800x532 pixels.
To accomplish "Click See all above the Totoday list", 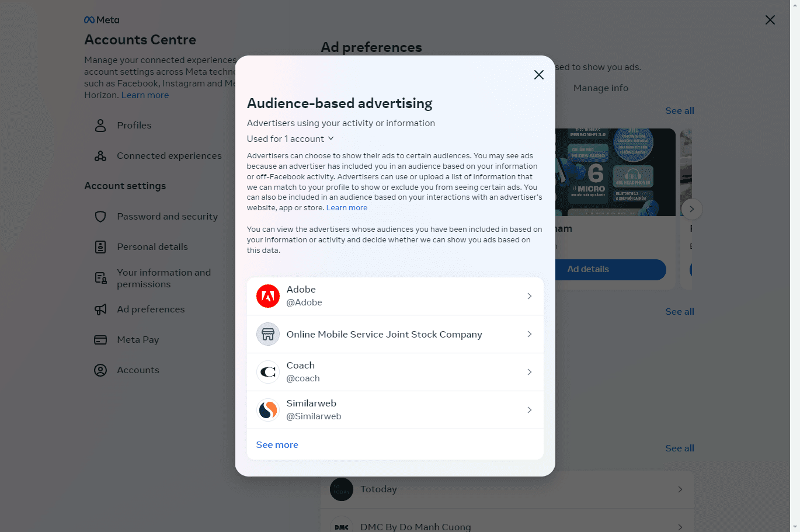I will pyautogui.click(x=679, y=448).
